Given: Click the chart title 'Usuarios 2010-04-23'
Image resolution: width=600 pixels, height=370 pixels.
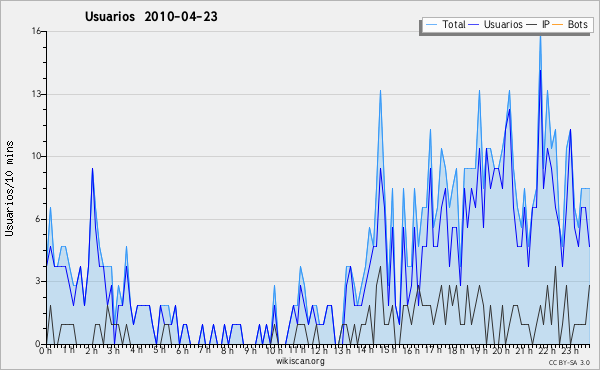Looking at the screenshot, I should tap(151, 16).
